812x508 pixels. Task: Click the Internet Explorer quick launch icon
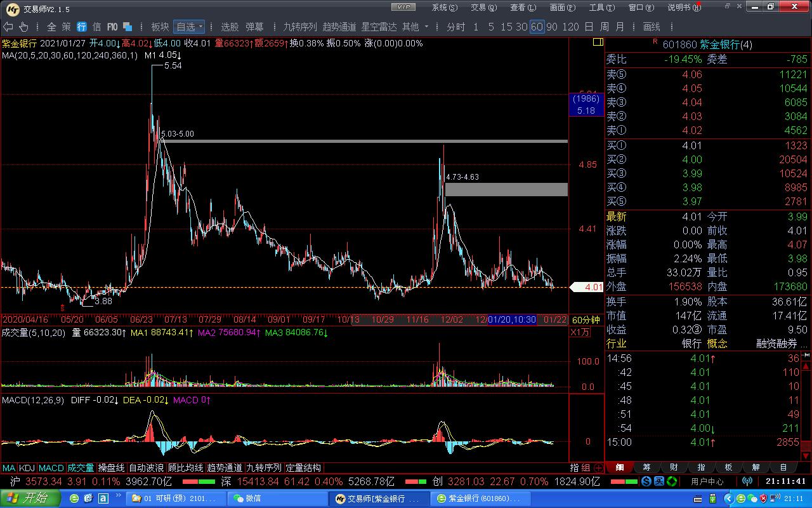(88, 498)
